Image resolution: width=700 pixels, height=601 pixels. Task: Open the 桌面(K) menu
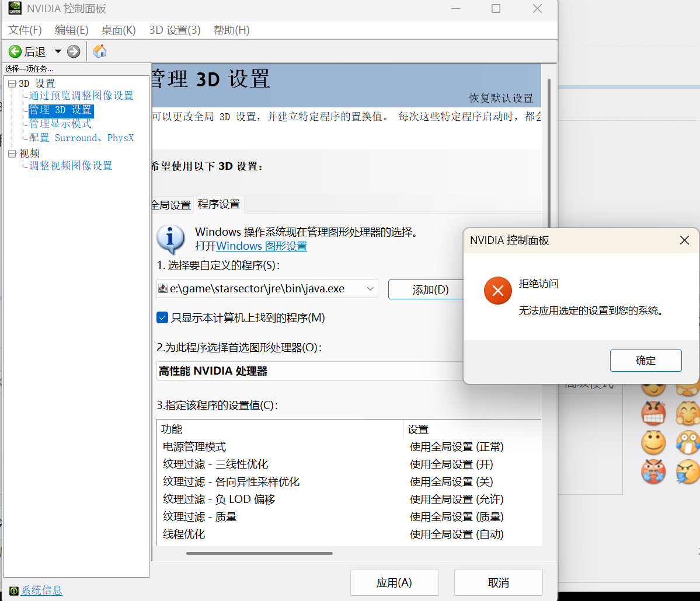119,30
